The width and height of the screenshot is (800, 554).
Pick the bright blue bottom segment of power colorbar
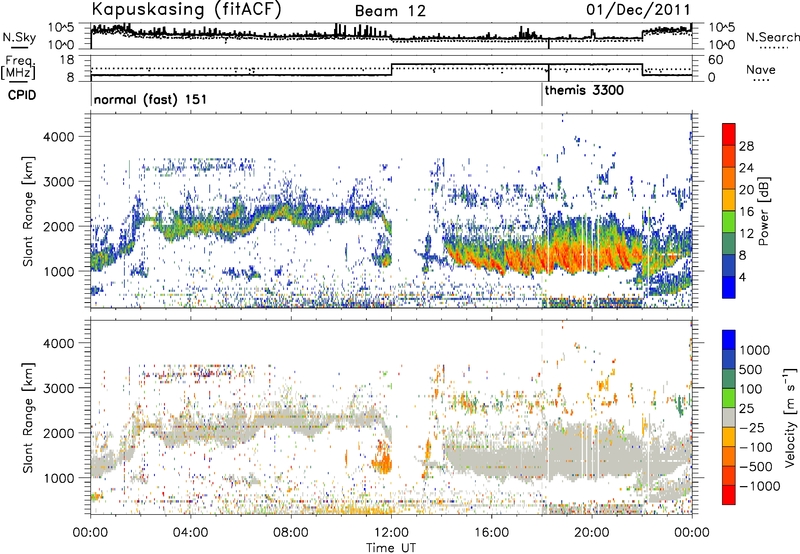729,287
